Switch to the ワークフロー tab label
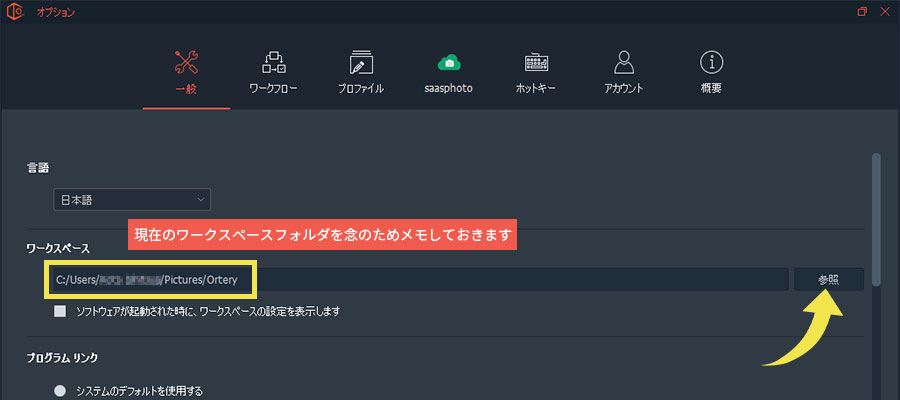The width and height of the screenshot is (900, 400). coord(274,89)
